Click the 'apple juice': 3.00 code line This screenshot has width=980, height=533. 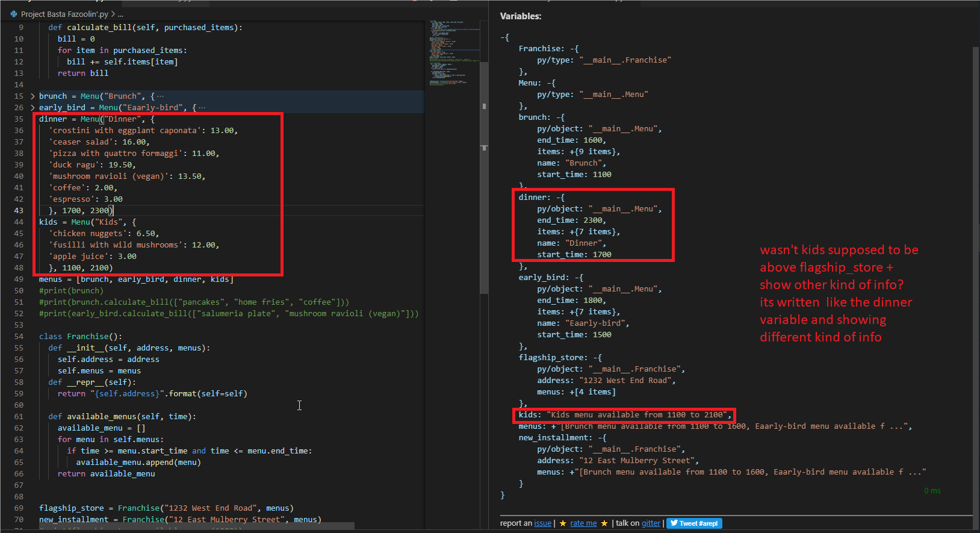92,257
